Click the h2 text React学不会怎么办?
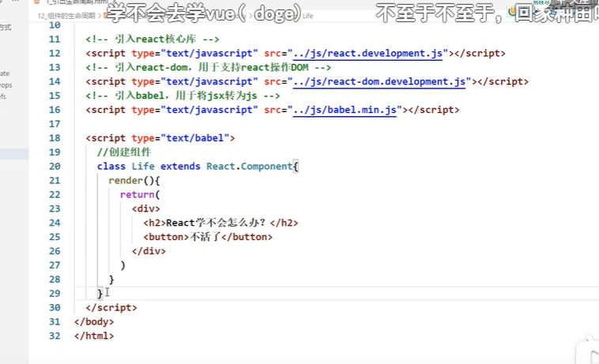Image resolution: width=599 pixels, height=364 pixels. (x=216, y=223)
